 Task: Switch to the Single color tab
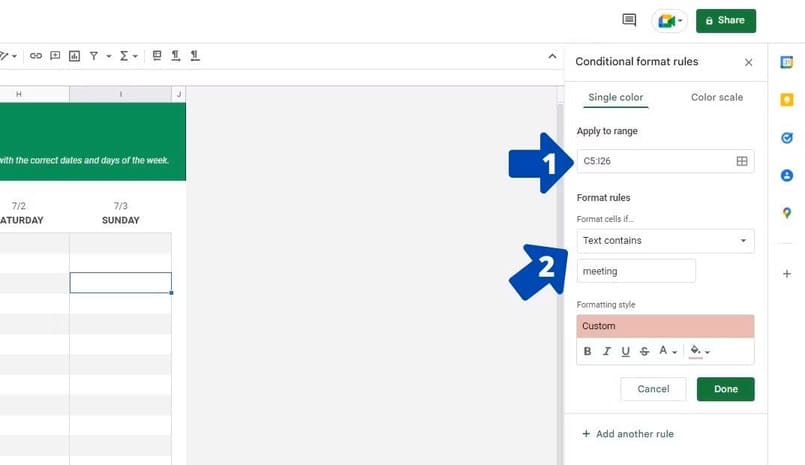coord(616,97)
